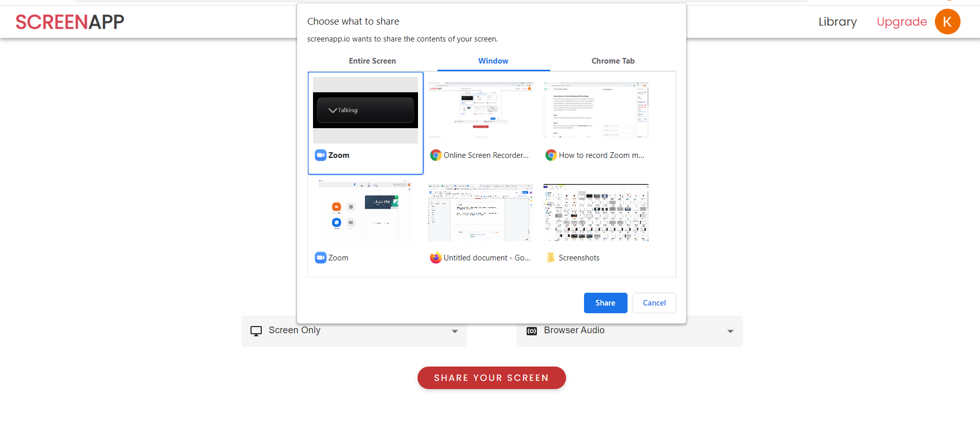This screenshot has width=980, height=446.
Task: Click the 'Online Screen Recorder...' label
Action: (x=486, y=155)
